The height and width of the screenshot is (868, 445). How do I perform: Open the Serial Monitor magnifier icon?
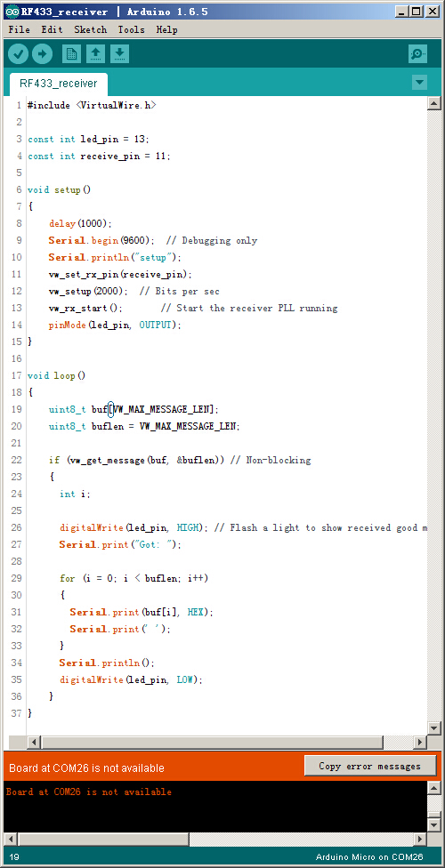point(417,53)
